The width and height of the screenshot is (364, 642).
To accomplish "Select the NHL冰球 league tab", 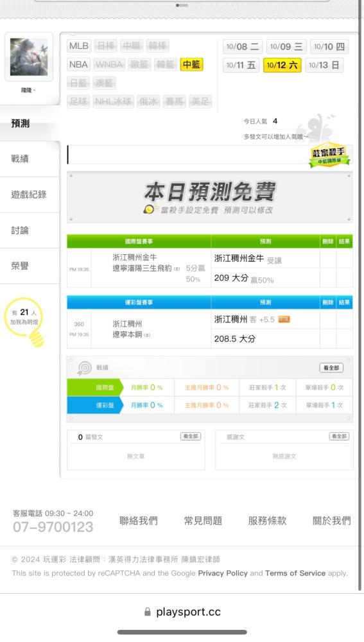I will 113,101.
